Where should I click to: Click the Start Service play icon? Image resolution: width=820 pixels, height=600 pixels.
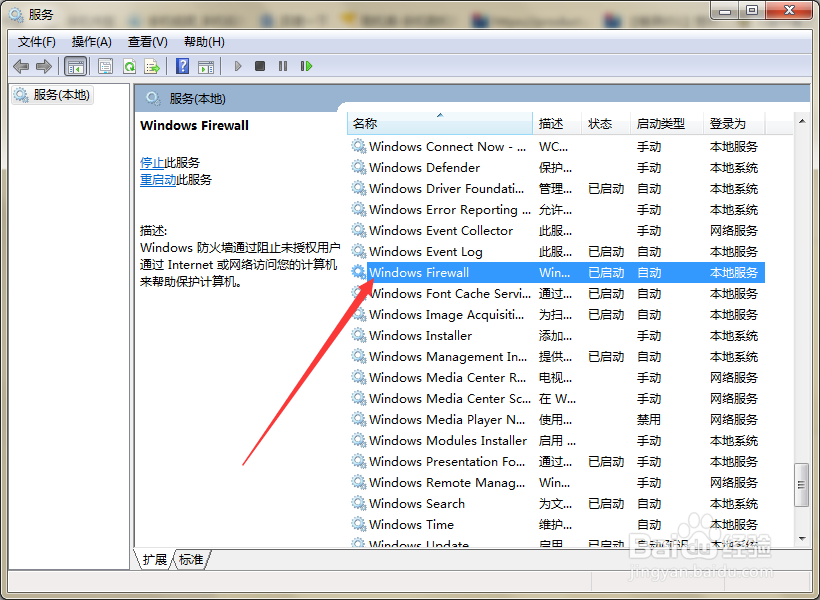tap(238, 66)
